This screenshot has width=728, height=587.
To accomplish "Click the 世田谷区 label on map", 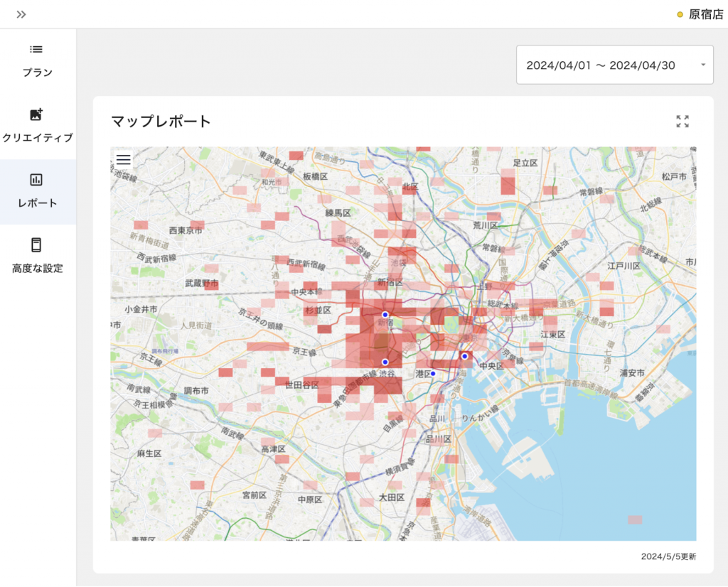I will pos(301,384).
